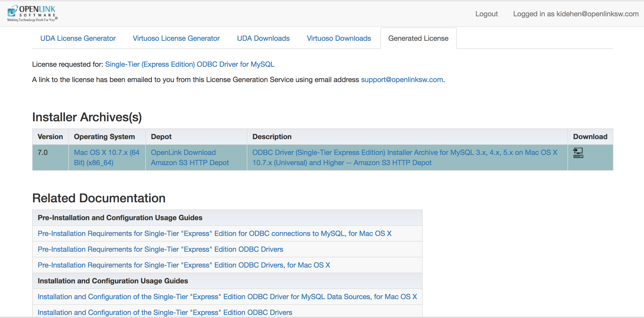Click the Installer Archives(s) heading

87,117
